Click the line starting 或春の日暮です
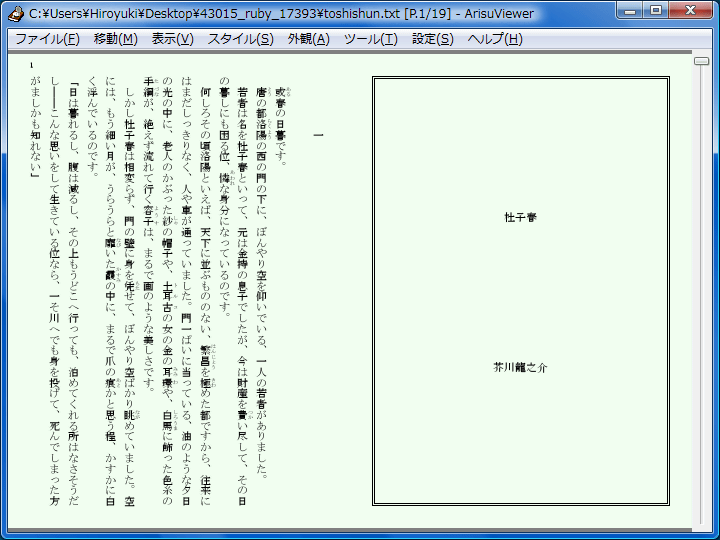The width and height of the screenshot is (720, 540). click(x=281, y=127)
